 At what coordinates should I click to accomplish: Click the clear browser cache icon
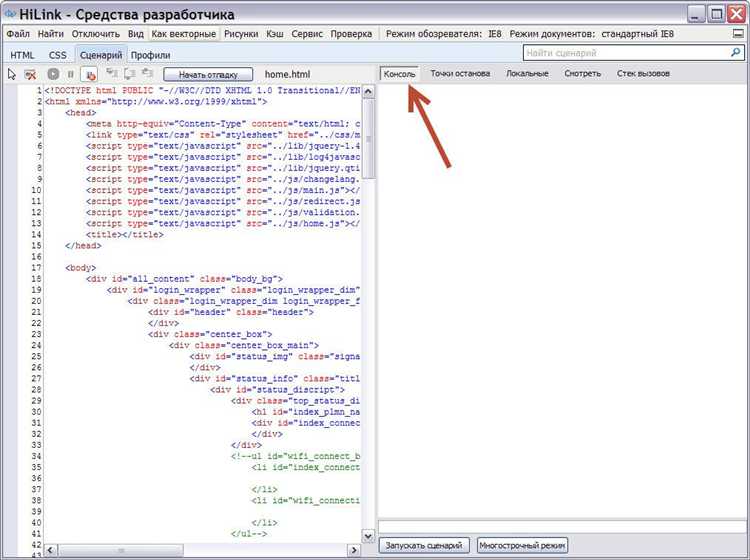click(30, 74)
